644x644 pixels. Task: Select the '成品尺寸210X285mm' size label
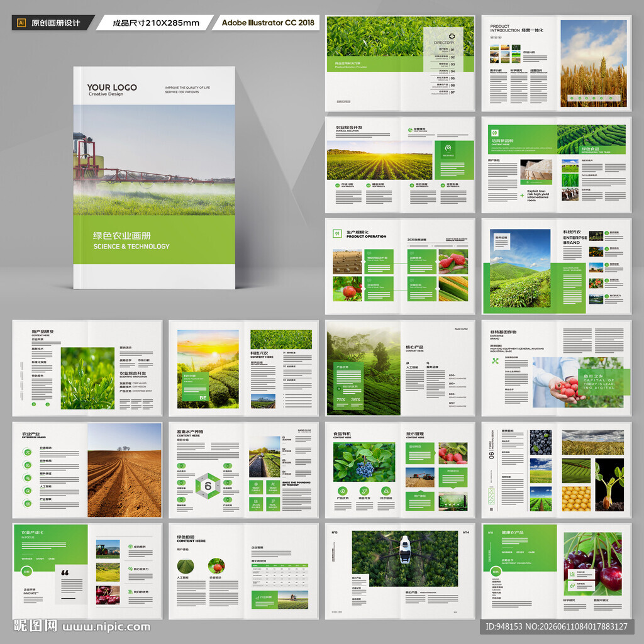click(x=156, y=23)
